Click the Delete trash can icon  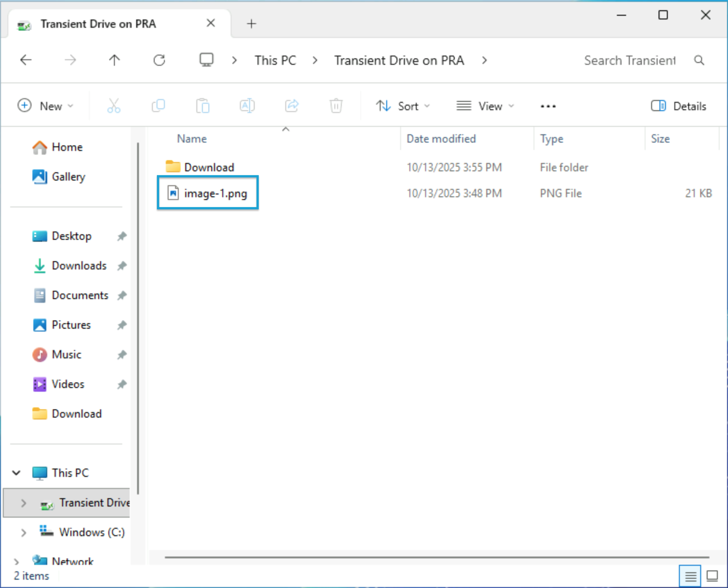pos(336,106)
